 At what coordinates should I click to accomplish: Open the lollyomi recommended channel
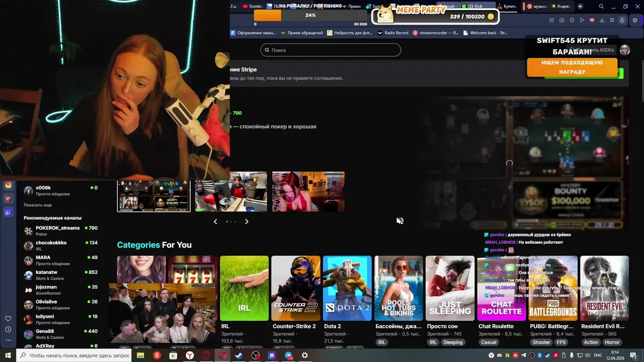(60, 319)
